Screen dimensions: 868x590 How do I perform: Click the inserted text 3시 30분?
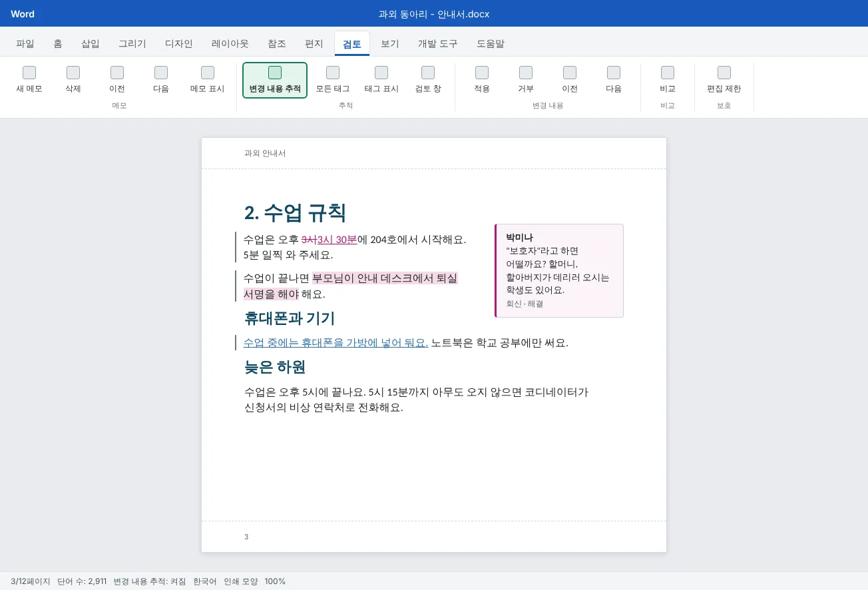tap(337, 240)
